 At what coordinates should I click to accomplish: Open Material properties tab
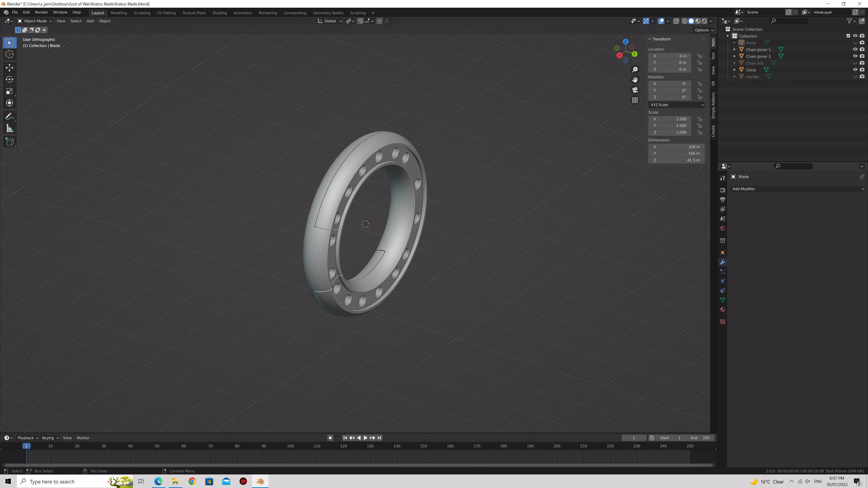click(x=722, y=310)
